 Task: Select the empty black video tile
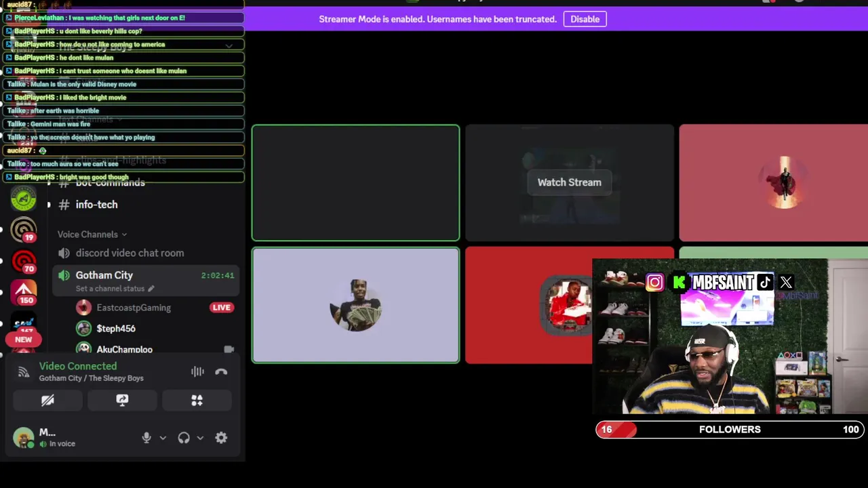[355, 183]
